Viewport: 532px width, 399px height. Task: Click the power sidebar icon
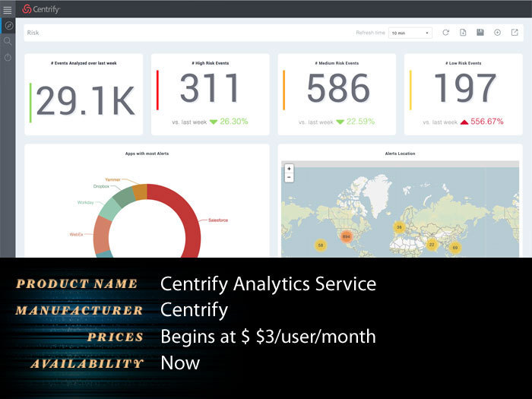tap(8, 57)
